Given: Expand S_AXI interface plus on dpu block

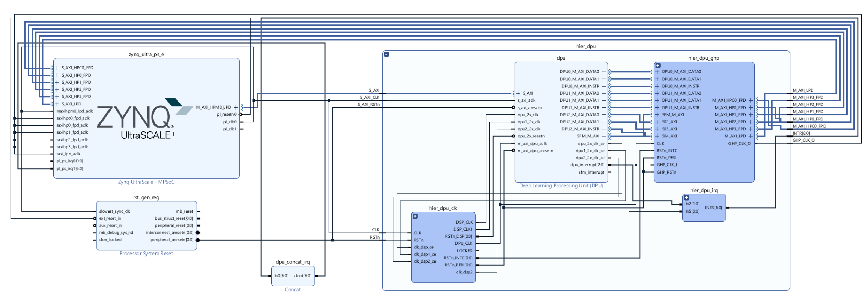Looking at the screenshot, I should tap(518, 93).
